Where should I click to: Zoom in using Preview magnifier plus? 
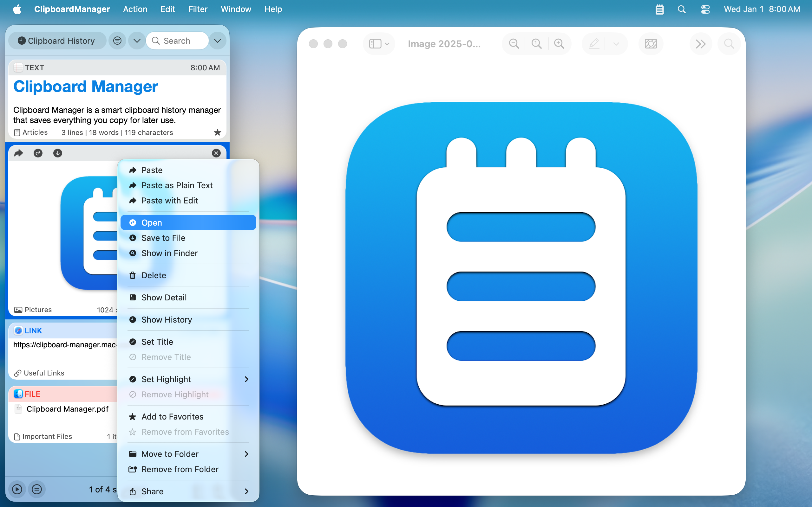[559, 44]
